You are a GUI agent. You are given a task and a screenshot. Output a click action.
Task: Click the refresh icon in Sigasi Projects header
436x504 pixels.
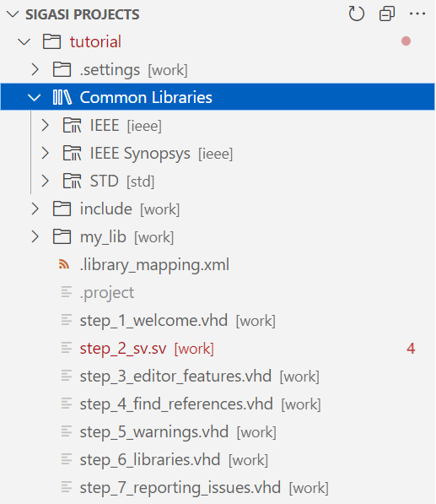pos(357,14)
